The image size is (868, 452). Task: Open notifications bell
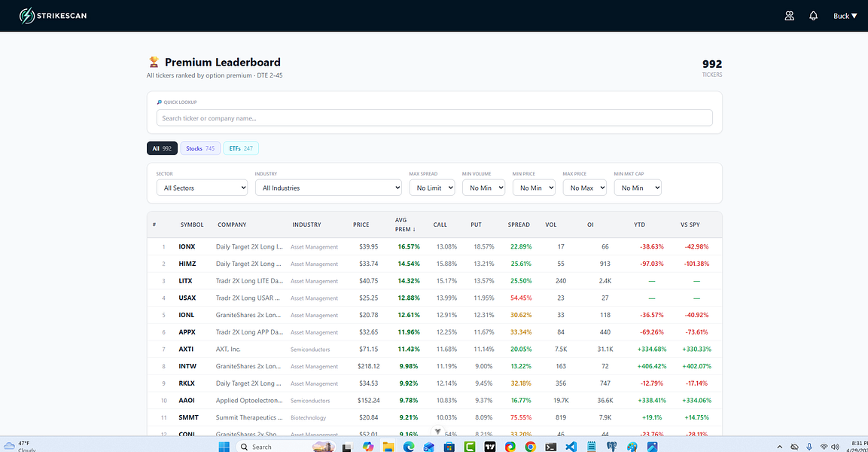click(x=813, y=16)
